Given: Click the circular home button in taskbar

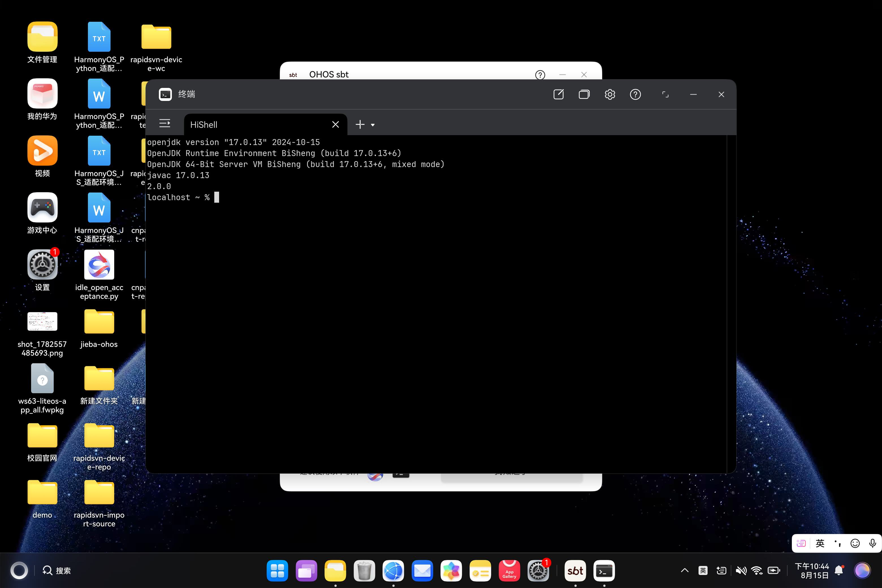Looking at the screenshot, I should 19,571.
